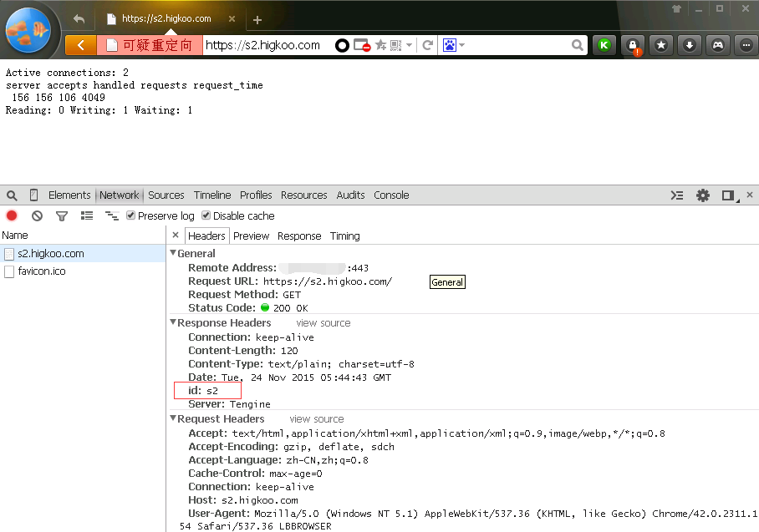Switch to the Elements panel tab
Screen dimensions: 759x532
69,195
